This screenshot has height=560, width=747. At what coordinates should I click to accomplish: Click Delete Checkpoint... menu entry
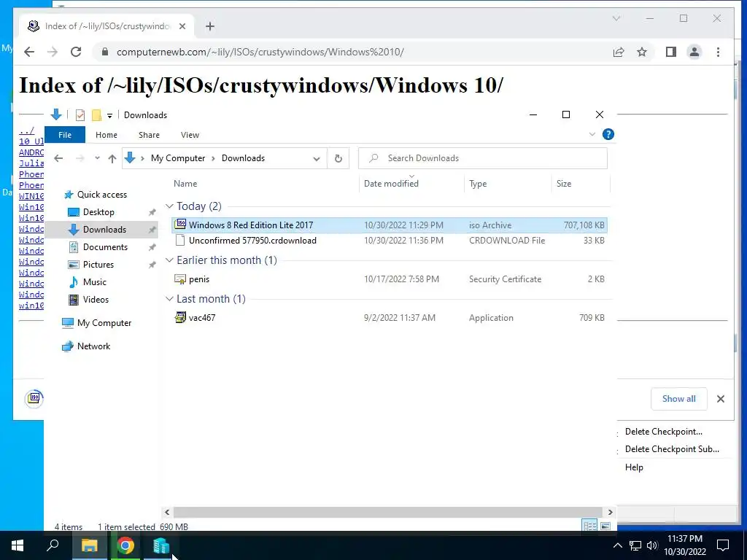point(664,432)
